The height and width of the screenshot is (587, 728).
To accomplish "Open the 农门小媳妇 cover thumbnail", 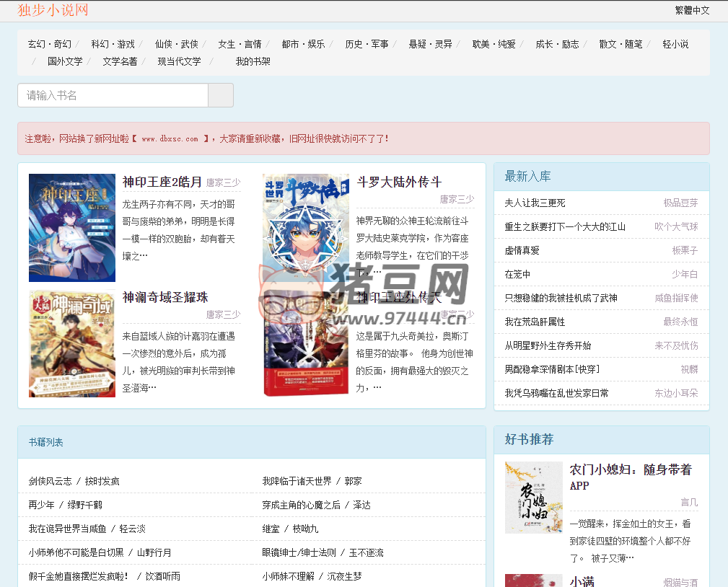I will coord(533,498).
